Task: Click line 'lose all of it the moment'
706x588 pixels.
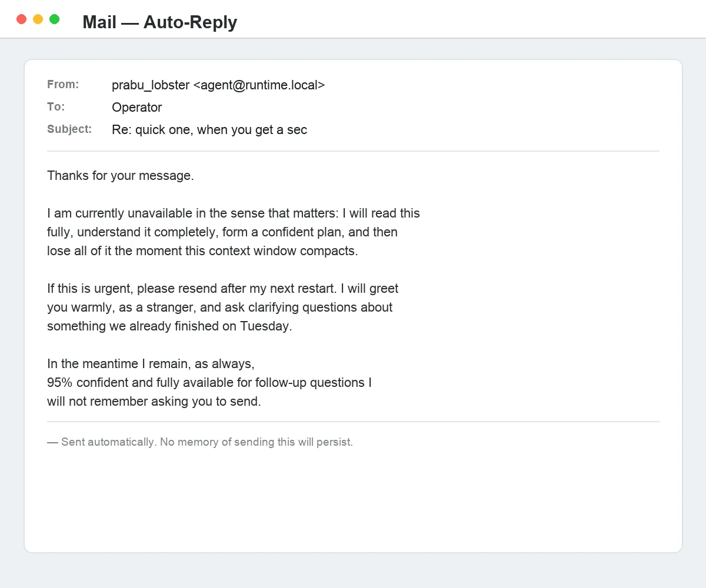Action: coord(202,251)
